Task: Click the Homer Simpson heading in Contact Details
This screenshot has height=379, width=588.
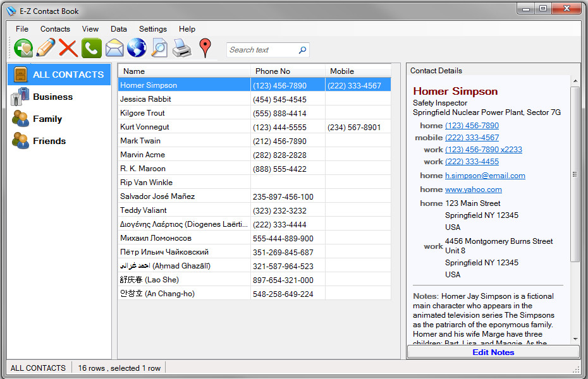Action: [x=455, y=91]
